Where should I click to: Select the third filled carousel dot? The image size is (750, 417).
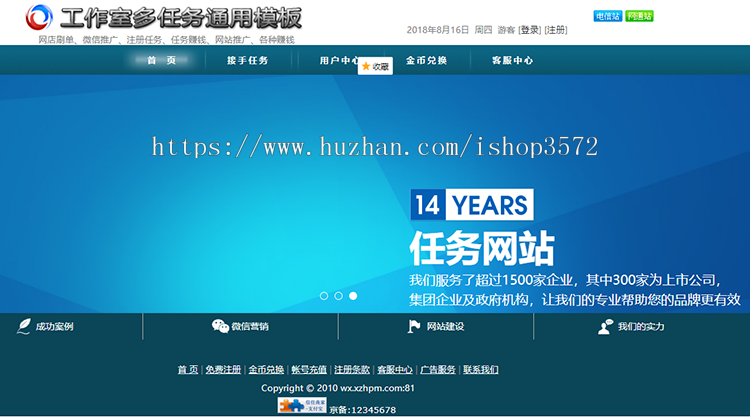click(x=353, y=296)
